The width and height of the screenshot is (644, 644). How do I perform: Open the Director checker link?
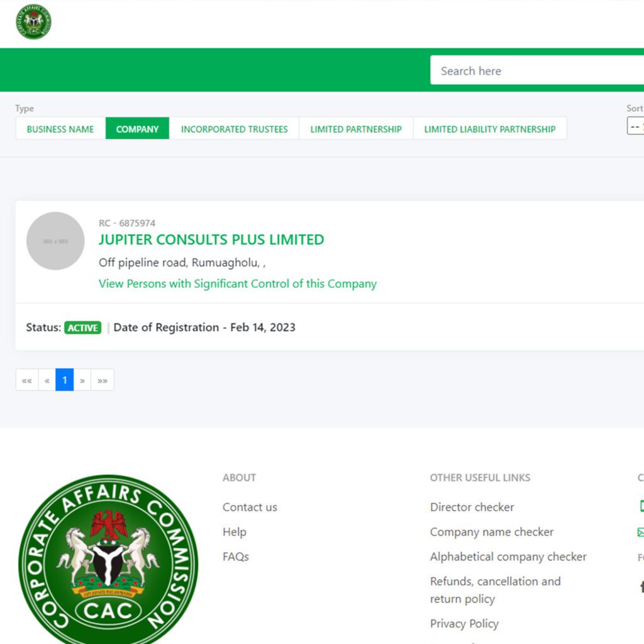point(472,507)
